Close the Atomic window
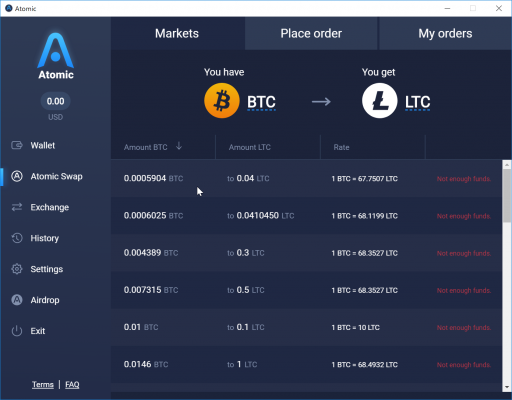 [x=499, y=8]
